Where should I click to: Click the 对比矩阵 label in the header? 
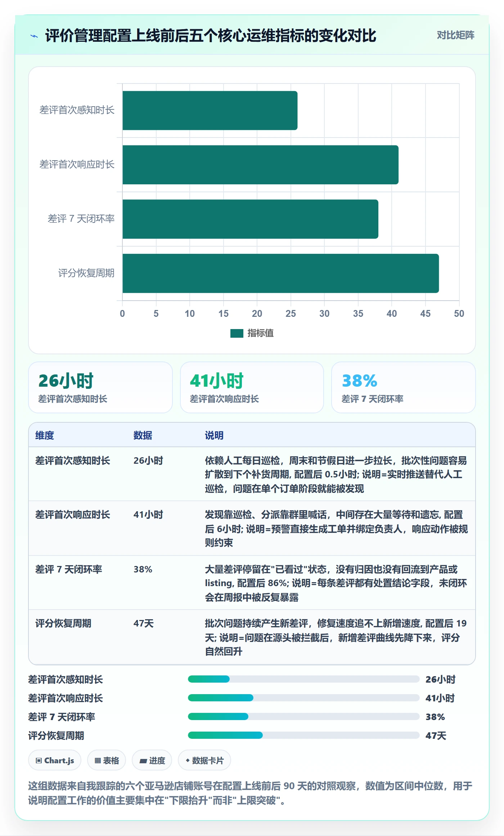click(x=455, y=35)
